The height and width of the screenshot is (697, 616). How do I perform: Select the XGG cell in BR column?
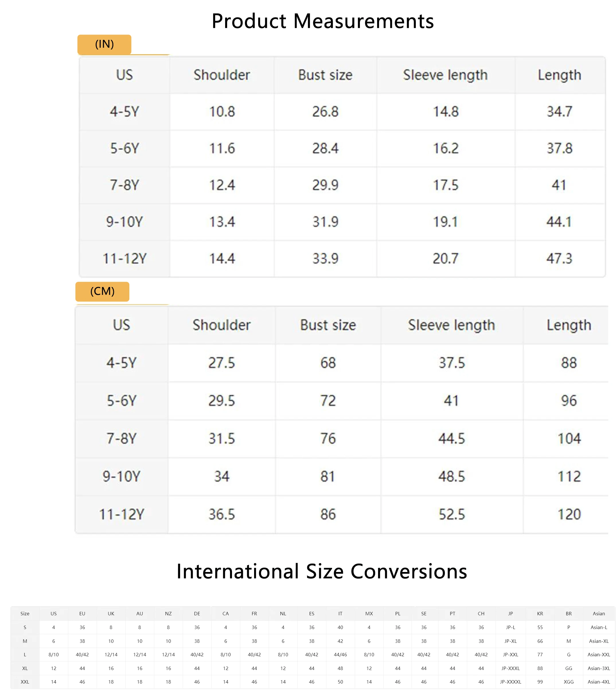tap(569, 682)
